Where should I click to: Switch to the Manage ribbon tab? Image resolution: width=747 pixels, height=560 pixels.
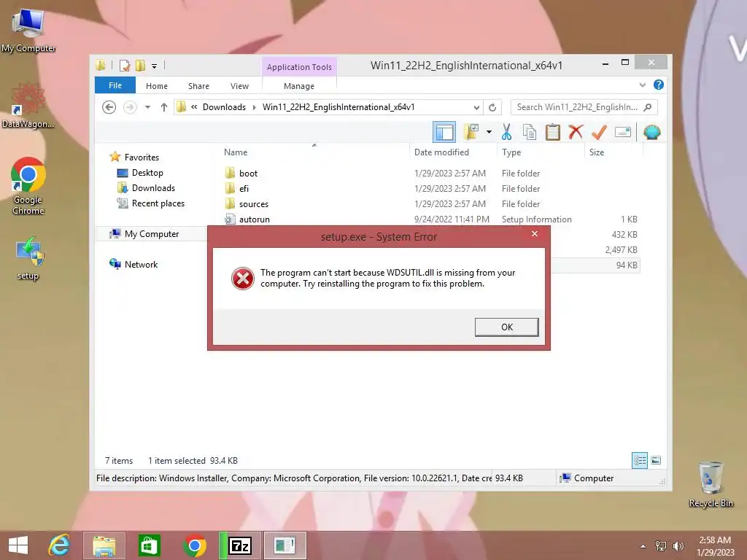(298, 86)
